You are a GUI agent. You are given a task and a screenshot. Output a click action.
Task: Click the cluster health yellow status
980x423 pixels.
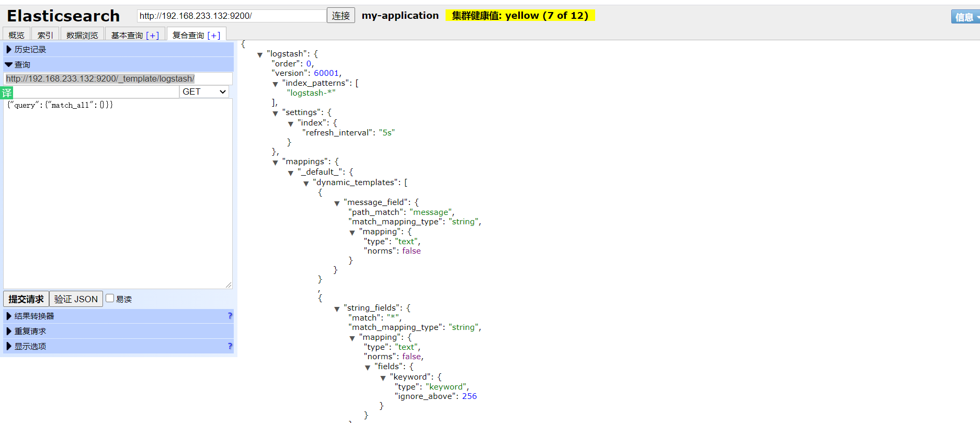pos(520,16)
